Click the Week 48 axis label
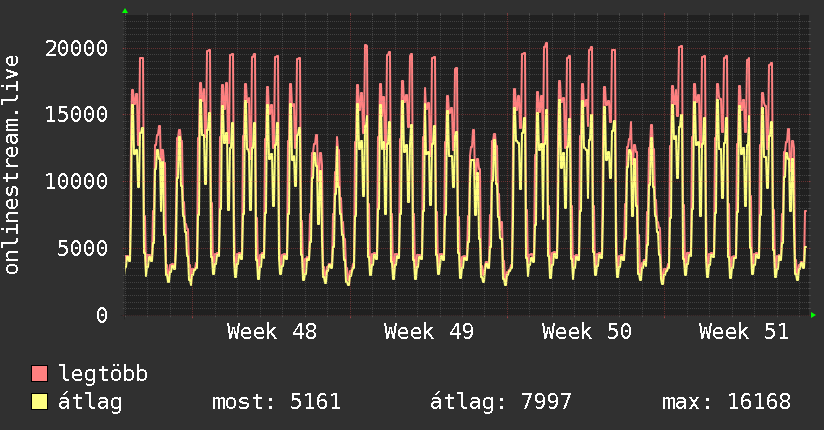Viewport: 824px width, 430px height. 272,332
